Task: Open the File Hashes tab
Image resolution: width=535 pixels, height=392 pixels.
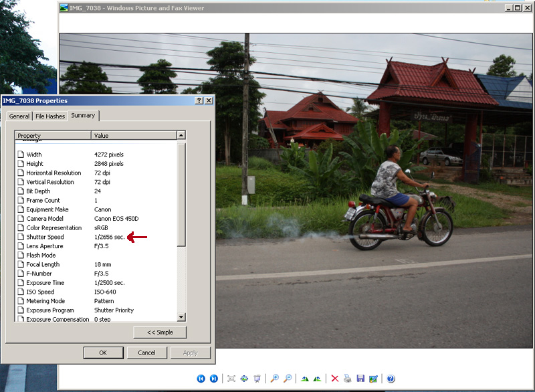Action: [x=50, y=116]
